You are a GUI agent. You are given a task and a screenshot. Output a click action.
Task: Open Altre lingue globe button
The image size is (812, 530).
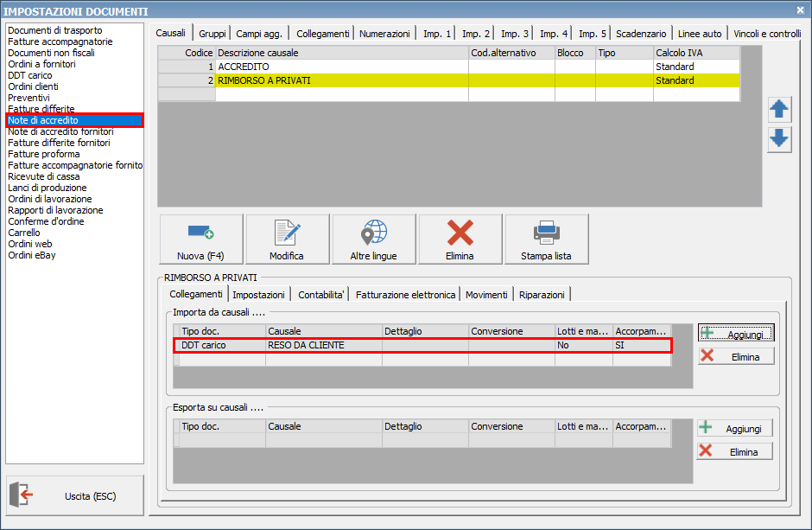(374, 239)
